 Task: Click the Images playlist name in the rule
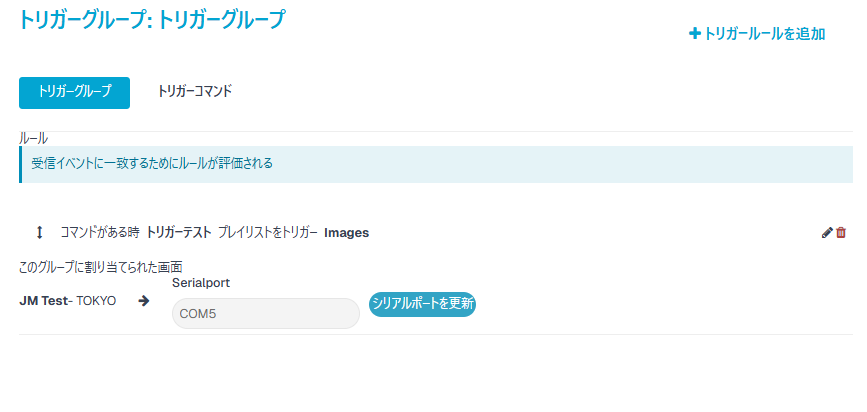point(347,233)
